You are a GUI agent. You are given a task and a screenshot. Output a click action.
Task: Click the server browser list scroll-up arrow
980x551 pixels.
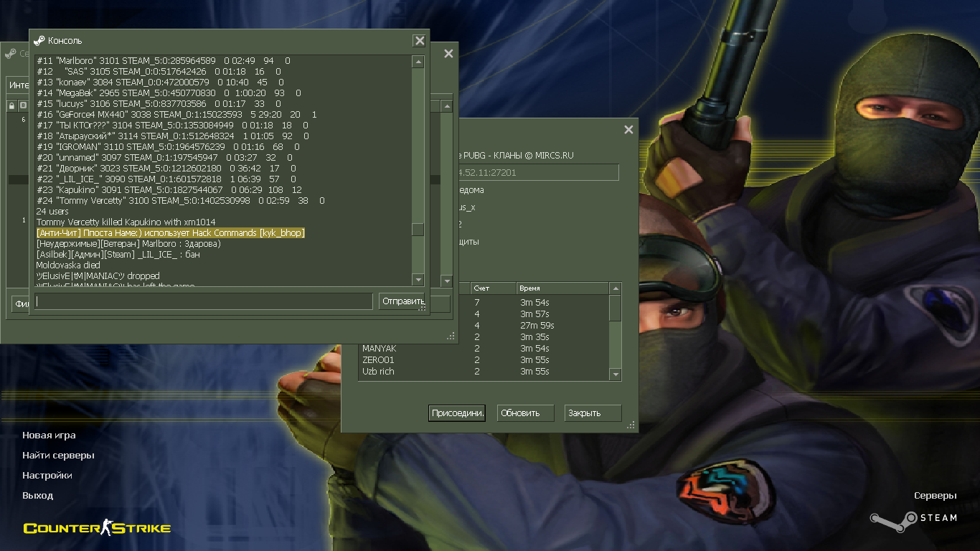446,106
